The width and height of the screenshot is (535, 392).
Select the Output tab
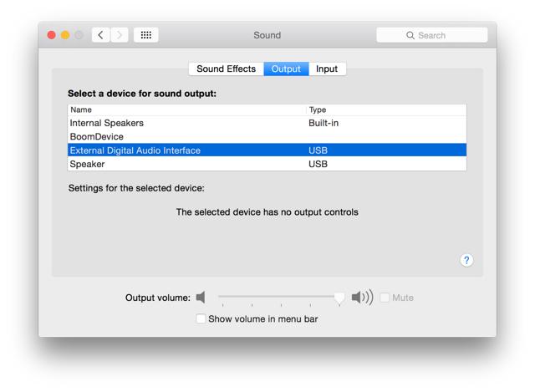[x=286, y=69]
